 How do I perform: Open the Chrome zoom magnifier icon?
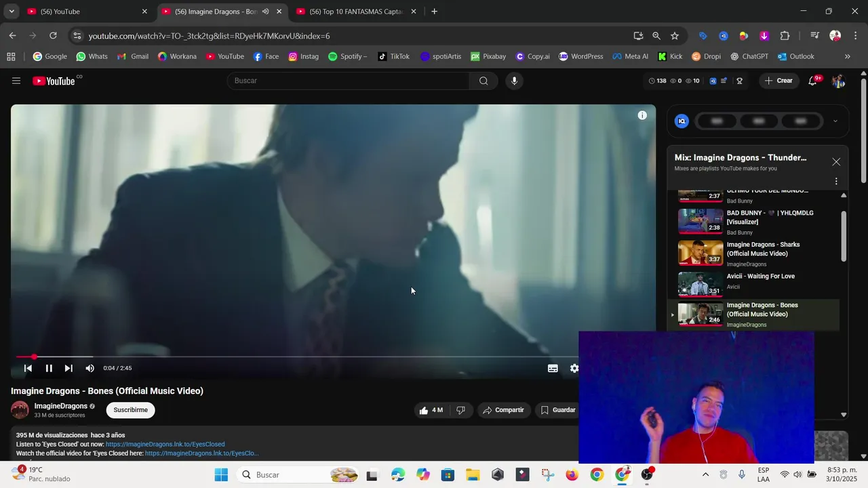point(656,36)
